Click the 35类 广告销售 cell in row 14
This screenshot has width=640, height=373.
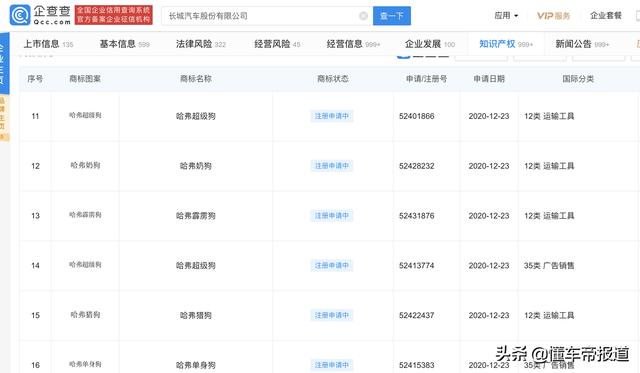click(549, 266)
